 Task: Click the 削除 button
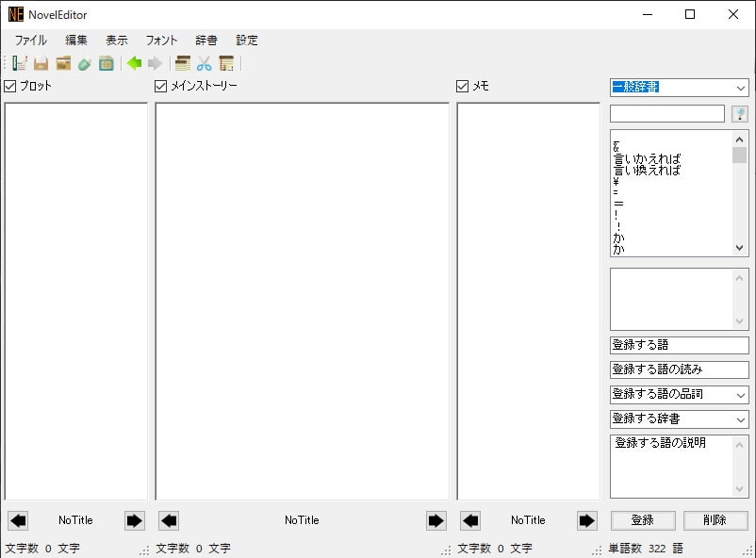[x=715, y=520]
